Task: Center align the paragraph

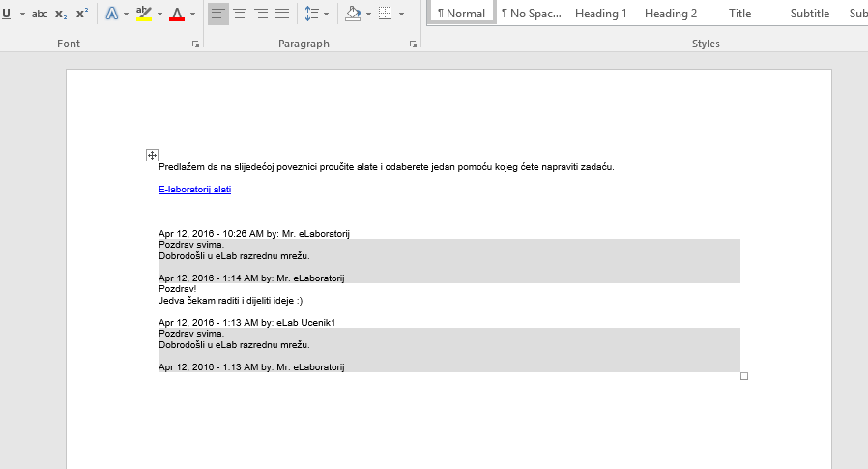Action: [x=240, y=14]
